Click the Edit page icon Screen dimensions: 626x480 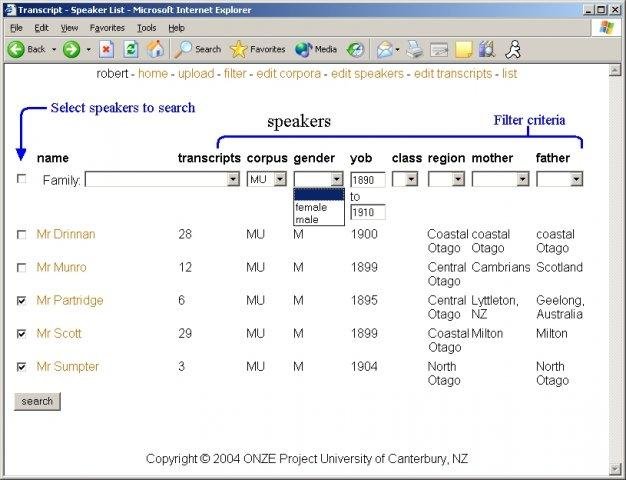(x=439, y=50)
